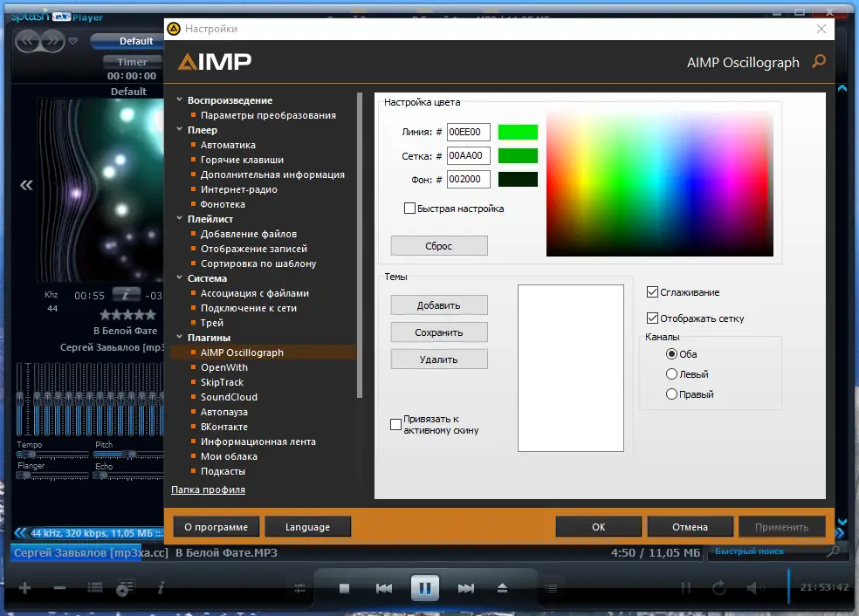Click the remove files minus icon
This screenshot has height=616, width=859.
point(59,588)
